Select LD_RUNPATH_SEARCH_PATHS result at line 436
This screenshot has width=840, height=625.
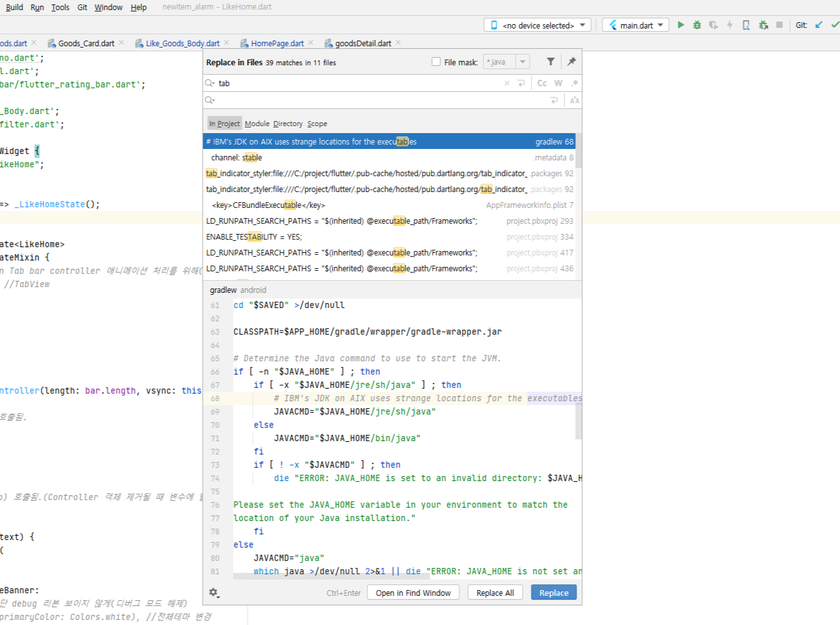click(389, 268)
